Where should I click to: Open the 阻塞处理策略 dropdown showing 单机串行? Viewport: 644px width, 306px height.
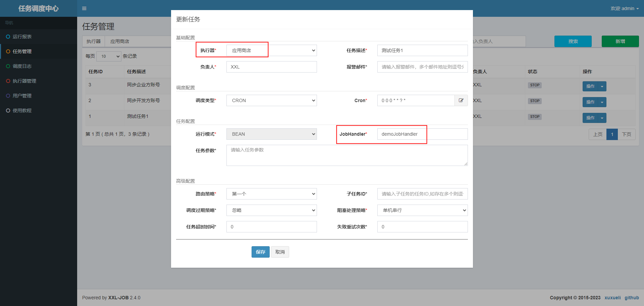pos(423,210)
